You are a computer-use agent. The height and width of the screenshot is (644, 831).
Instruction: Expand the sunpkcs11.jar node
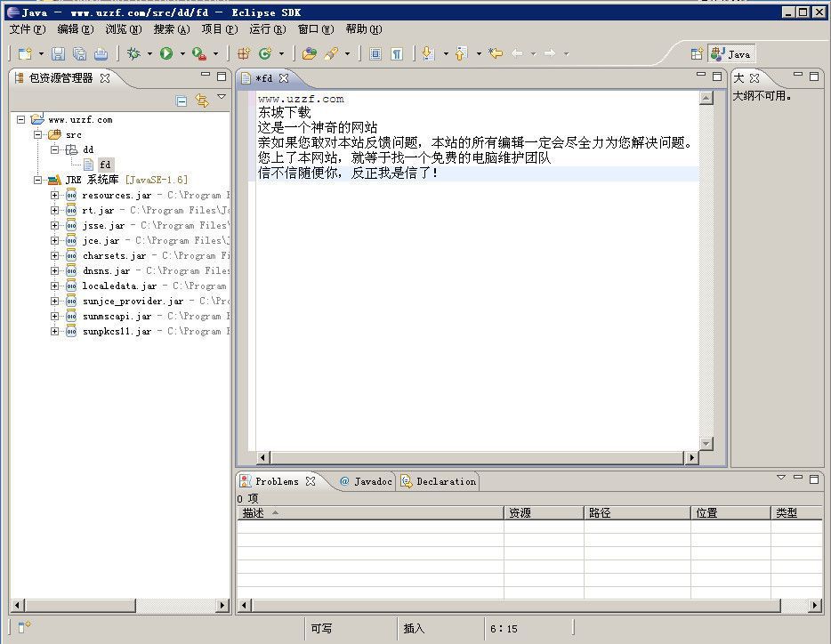tap(54, 331)
